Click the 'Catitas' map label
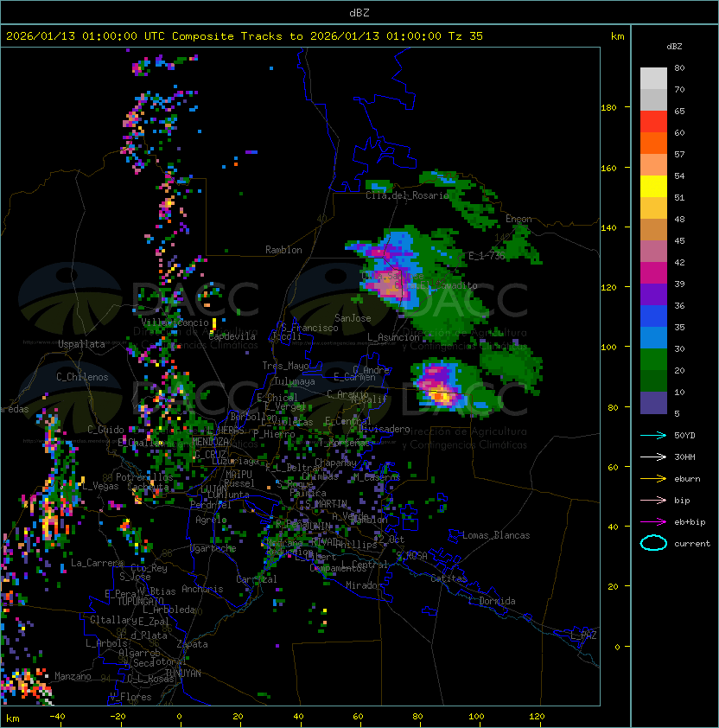This screenshot has width=719, height=728. pyautogui.click(x=449, y=578)
